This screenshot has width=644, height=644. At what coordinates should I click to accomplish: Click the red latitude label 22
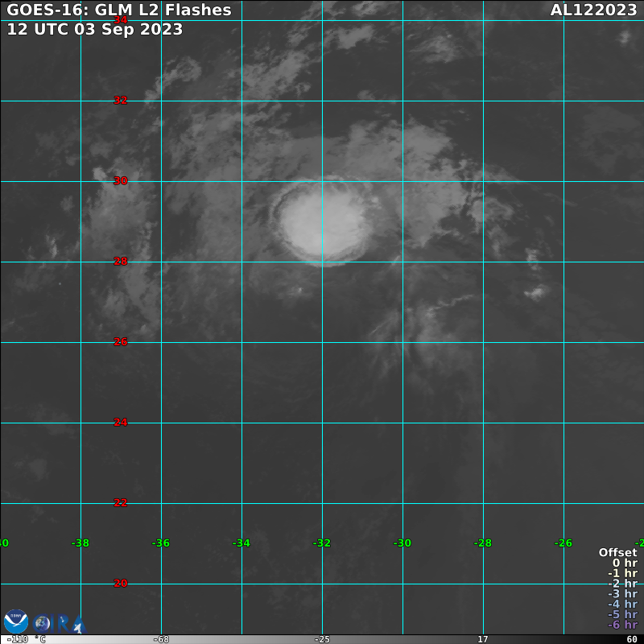tap(121, 503)
